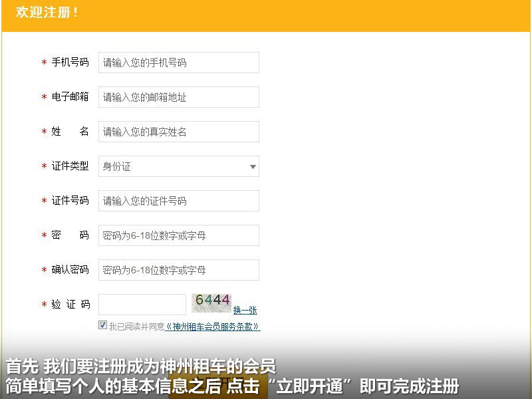The width and height of the screenshot is (532, 399).
Task: Focus the 电子邮箱 email address field
Action: tap(179, 97)
